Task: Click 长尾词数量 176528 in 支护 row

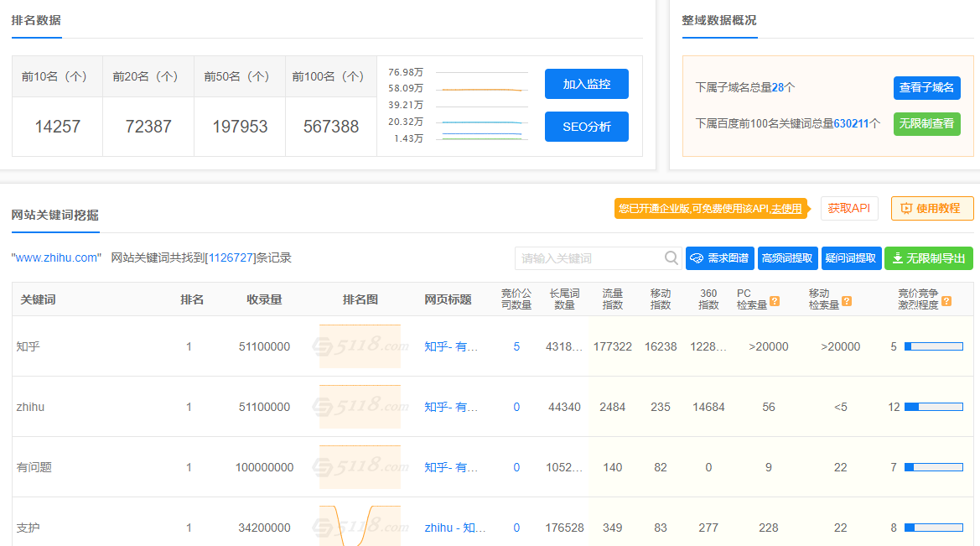Action: pos(564,528)
